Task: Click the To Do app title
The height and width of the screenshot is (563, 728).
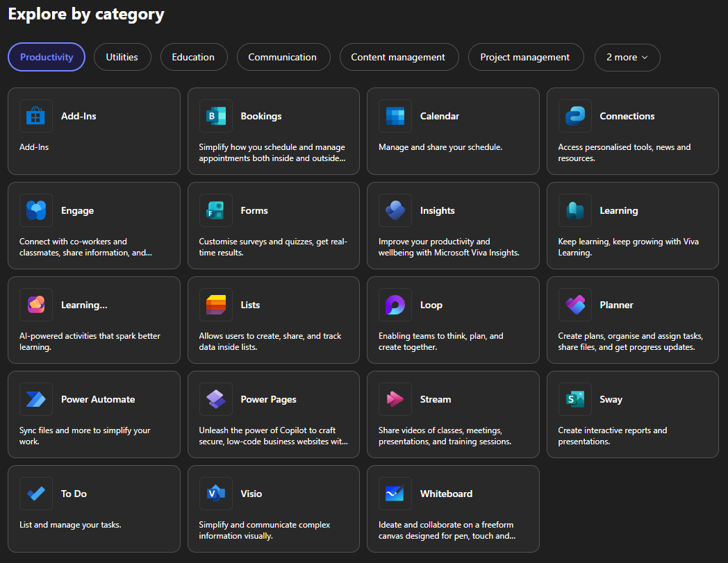Action: (74, 494)
